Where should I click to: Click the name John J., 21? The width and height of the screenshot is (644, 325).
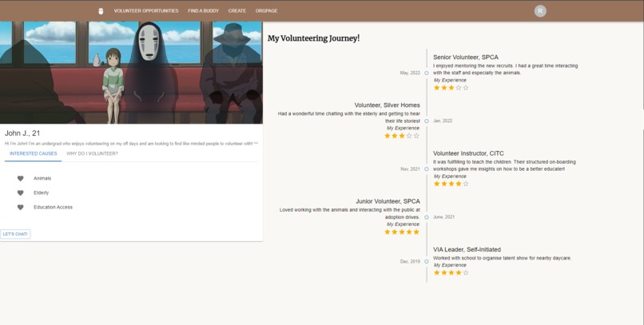click(x=22, y=133)
